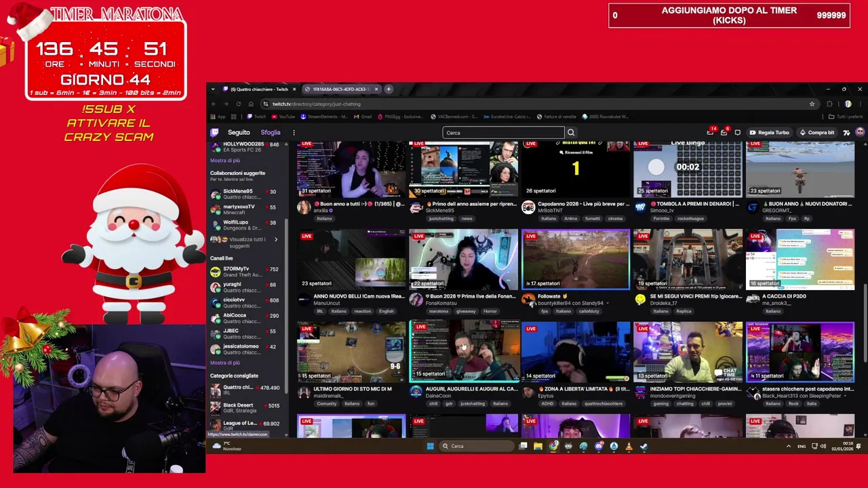Open the user profile avatar menu

[x=859, y=133]
